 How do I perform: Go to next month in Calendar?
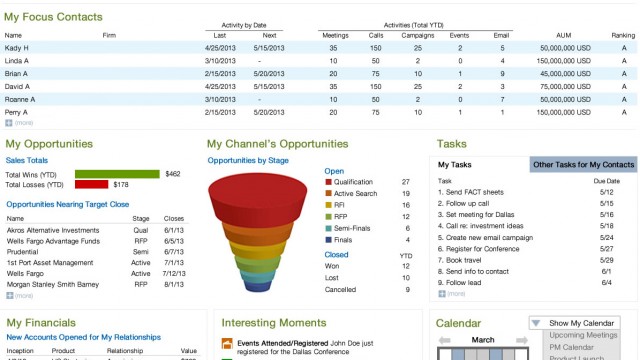coord(522,340)
